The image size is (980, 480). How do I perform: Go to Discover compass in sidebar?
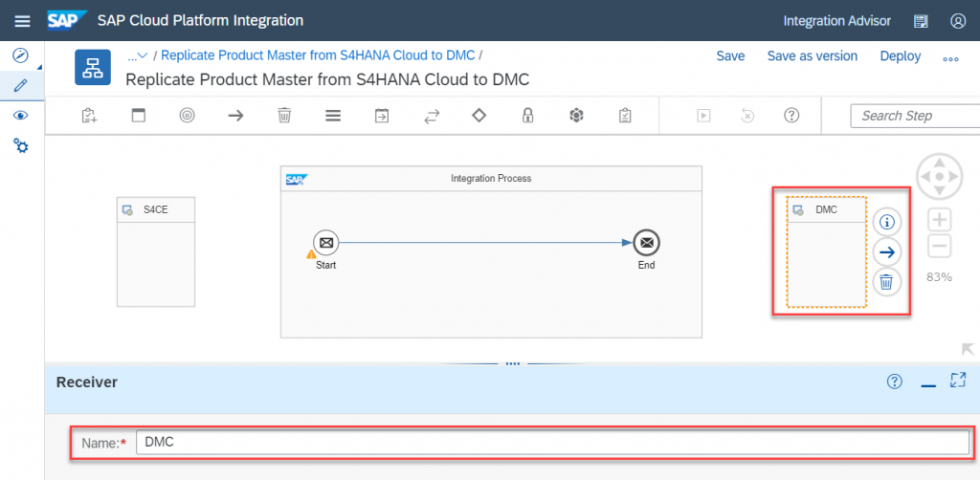point(21,56)
